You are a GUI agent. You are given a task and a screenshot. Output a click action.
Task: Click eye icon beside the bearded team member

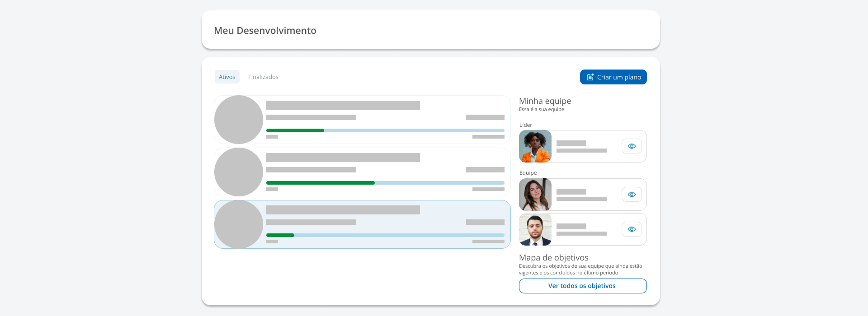coord(632,229)
